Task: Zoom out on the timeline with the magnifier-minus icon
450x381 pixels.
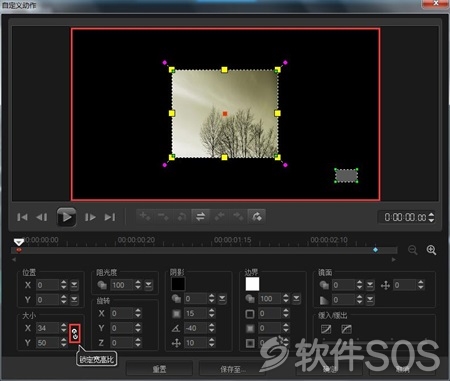Action: [x=413, y=250]
